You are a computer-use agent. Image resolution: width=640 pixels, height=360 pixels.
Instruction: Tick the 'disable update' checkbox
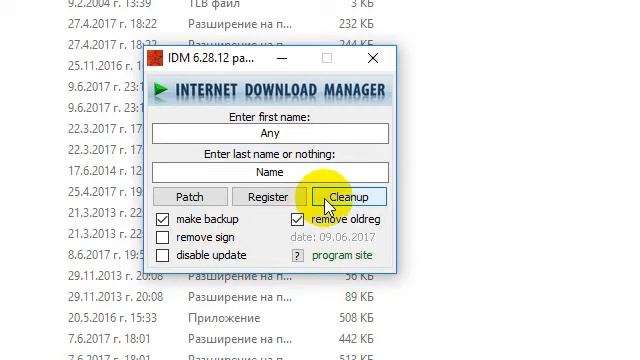click(162, 255)
